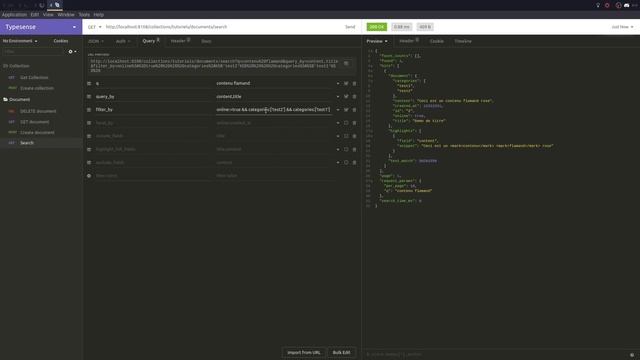The image size is (640, 360).
Task: Enable the include_fields parameter checkbox
Action: coord(346,136)
